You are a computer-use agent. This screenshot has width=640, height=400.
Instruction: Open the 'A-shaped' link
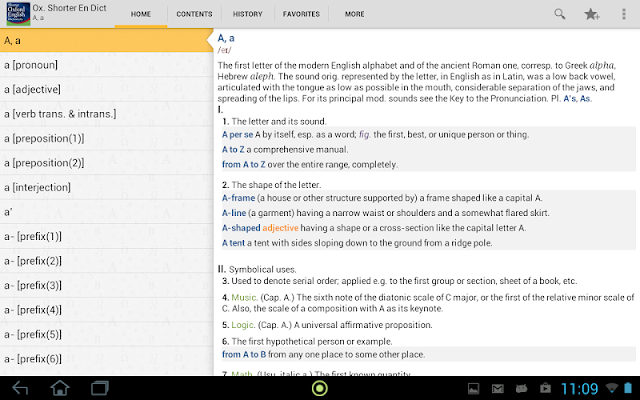point(241,228)
